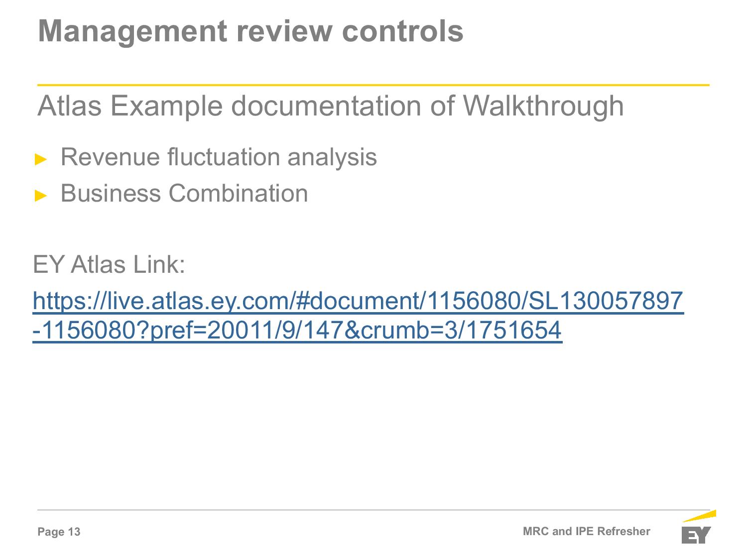The image size is (747, 560).
Task: Click the yellow arrow bullet beside Business Combination
Action: (41, 196)
